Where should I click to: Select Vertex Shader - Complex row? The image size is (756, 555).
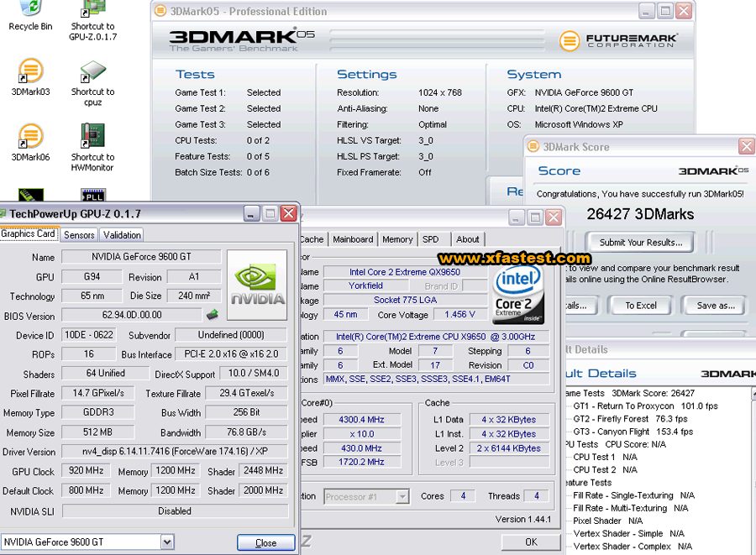click(632, 547)
